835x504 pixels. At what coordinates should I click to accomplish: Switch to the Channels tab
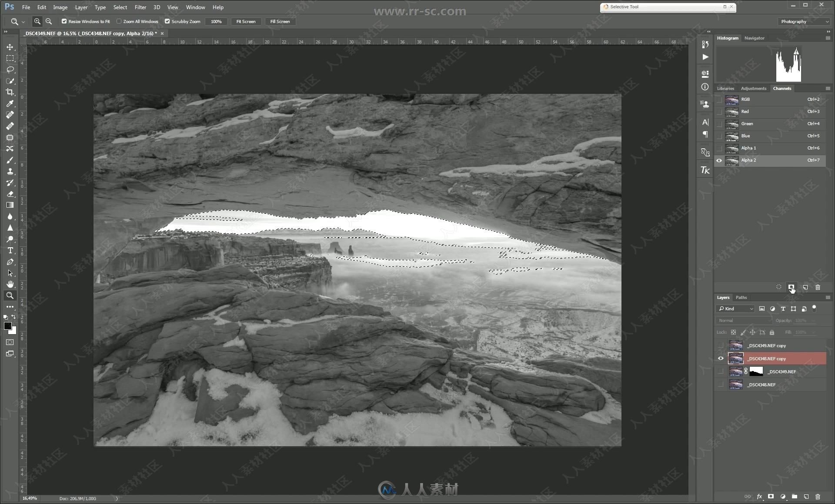pos(782,88)
